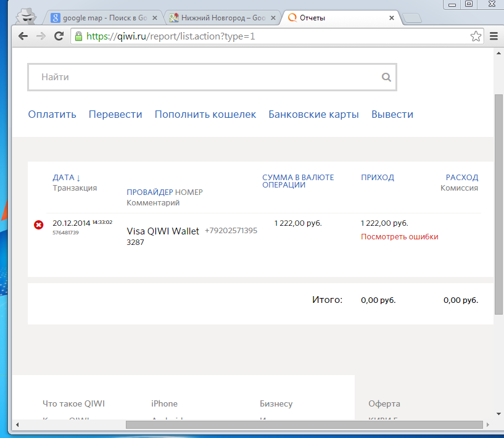
Task: Click the scroll-right arrow of horizontal scrollbar
Action: tap(488, 425)
